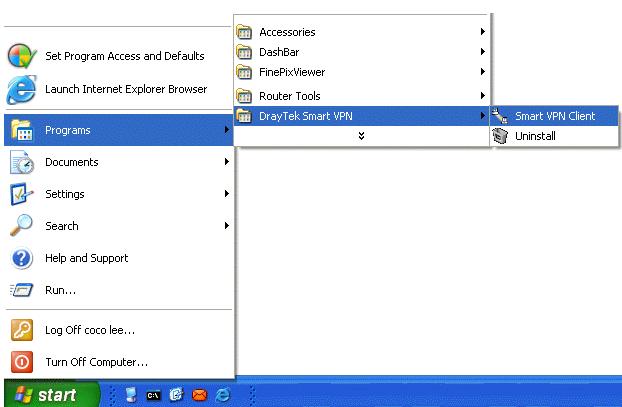Expand the Documents submenu arrow
Screen dimensions: 622x407
(227, 162)
